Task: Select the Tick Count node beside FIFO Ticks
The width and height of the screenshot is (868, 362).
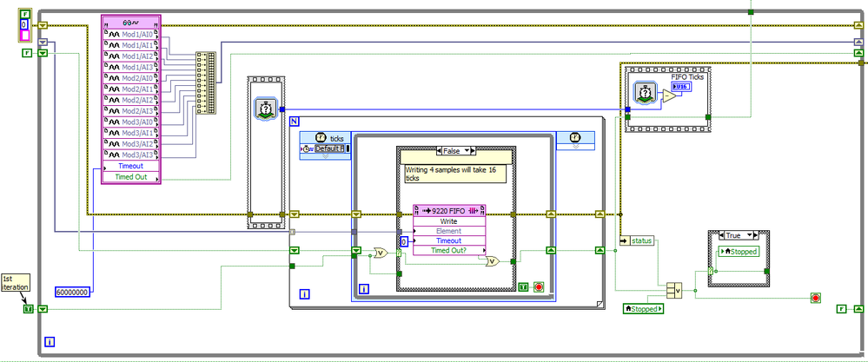Action: tap(646, 92)
